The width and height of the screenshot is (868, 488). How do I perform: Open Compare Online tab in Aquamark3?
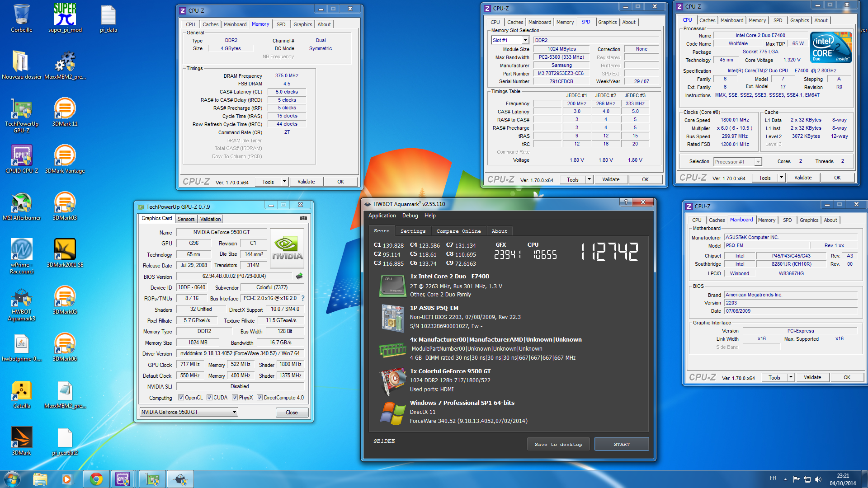(458, 231)
